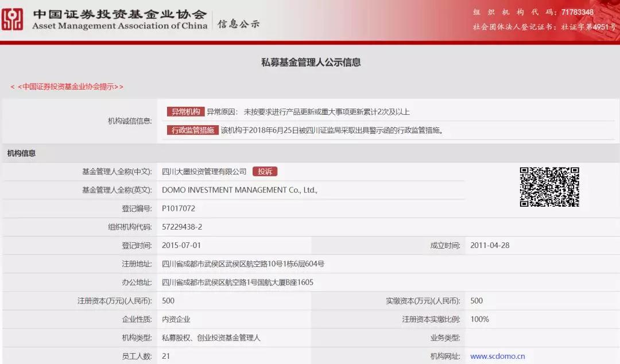Select registration number P1017072
Image resolution: width=620 pixels, height=364 pixels.
click(x=179, y=208)
